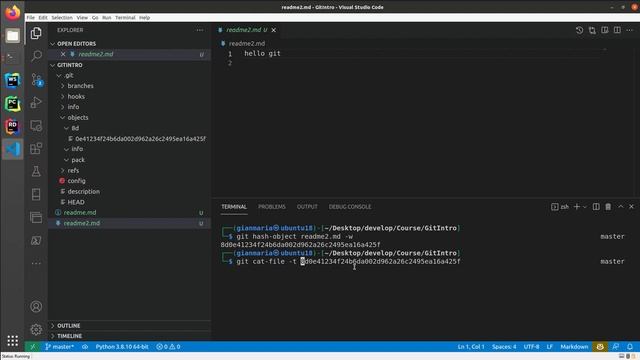Close readme2.md in Open Editors list
Viewport: 640px width, 360px height.
click(63, 54)
